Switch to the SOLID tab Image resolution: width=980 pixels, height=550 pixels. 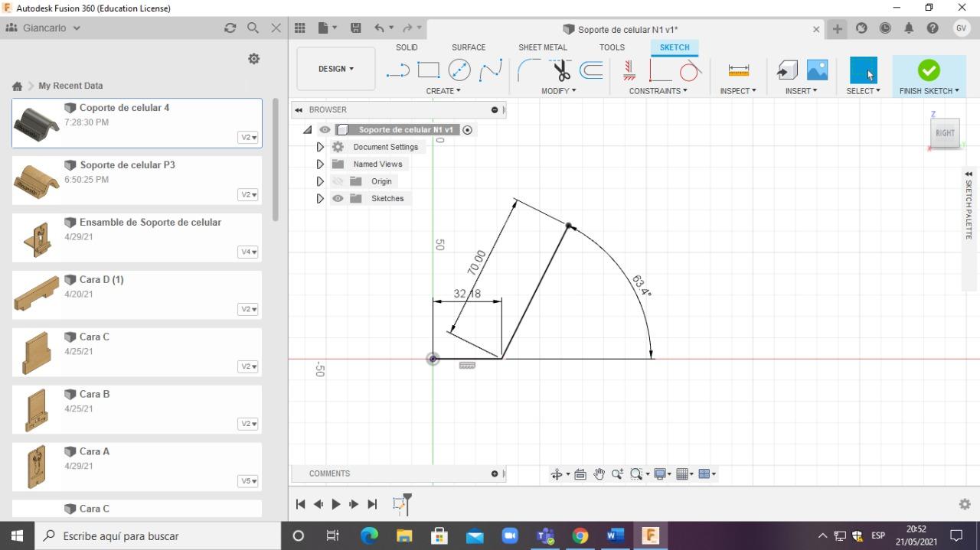click(x=407, y=47)
